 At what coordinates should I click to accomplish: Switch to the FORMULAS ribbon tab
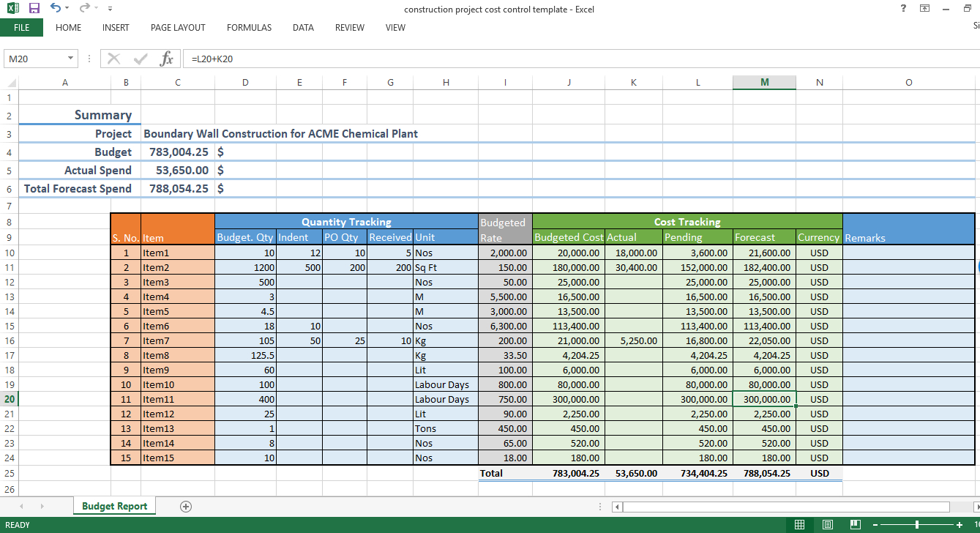tap(249, 28)
